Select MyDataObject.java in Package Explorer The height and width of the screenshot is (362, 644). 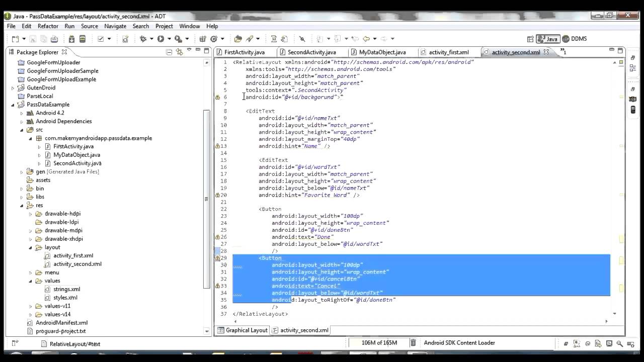coord(76,155)
